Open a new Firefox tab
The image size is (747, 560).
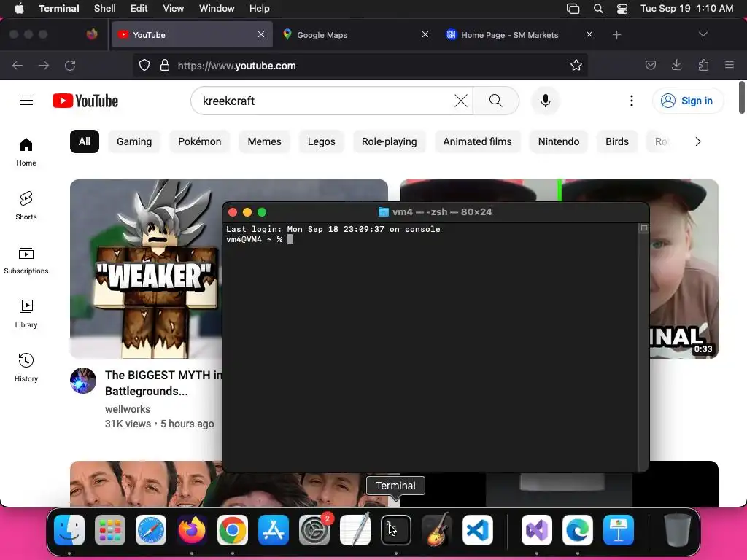point(617,35)
